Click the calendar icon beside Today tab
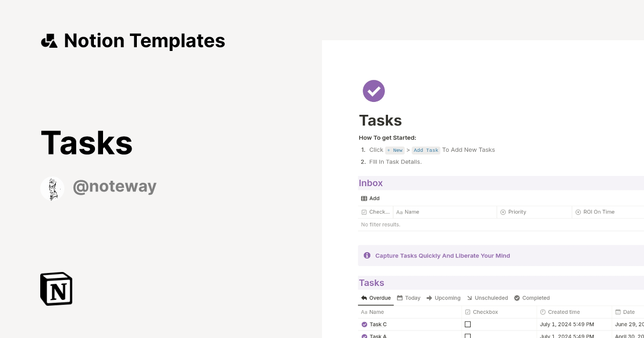Screen dimensions: 644x338 [x=399, y=298]
